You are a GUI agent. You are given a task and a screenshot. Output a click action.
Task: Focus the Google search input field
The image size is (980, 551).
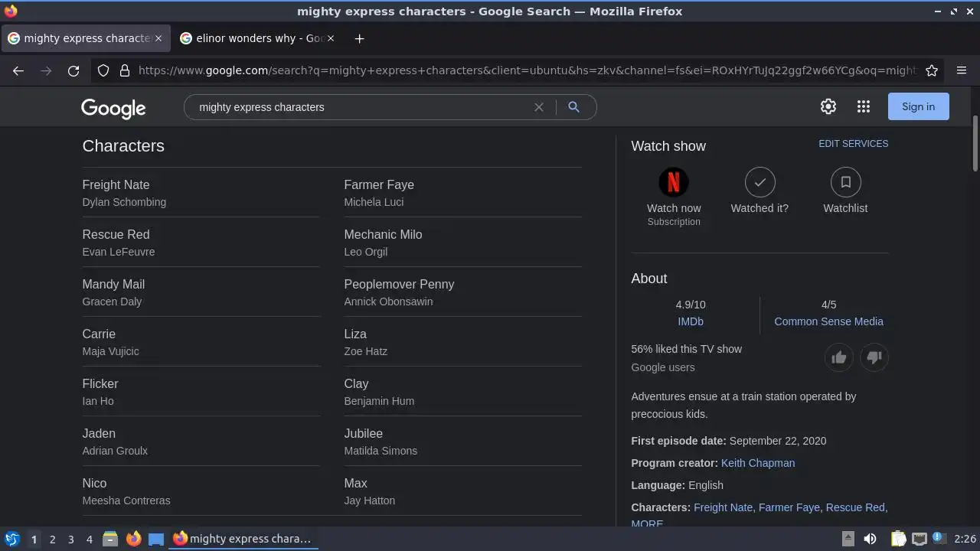[x=360, y=107]
